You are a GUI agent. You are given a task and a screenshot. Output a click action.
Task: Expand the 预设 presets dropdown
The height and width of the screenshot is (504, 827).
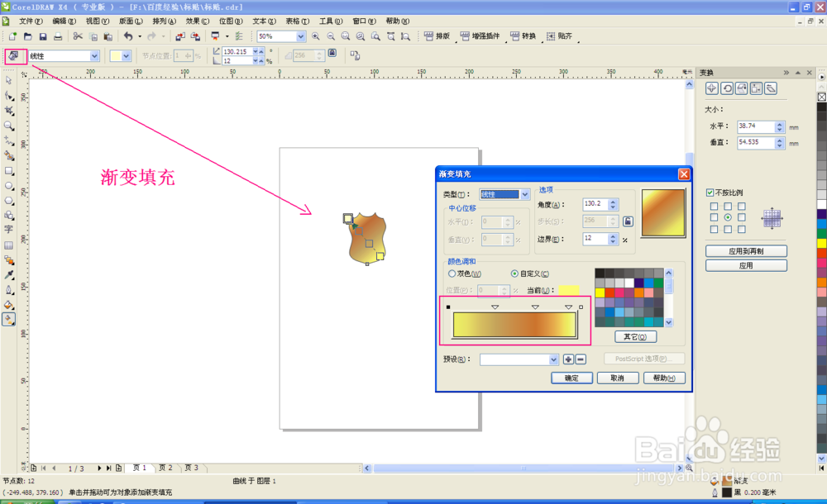pyautogui.click(x=554, y=360)
